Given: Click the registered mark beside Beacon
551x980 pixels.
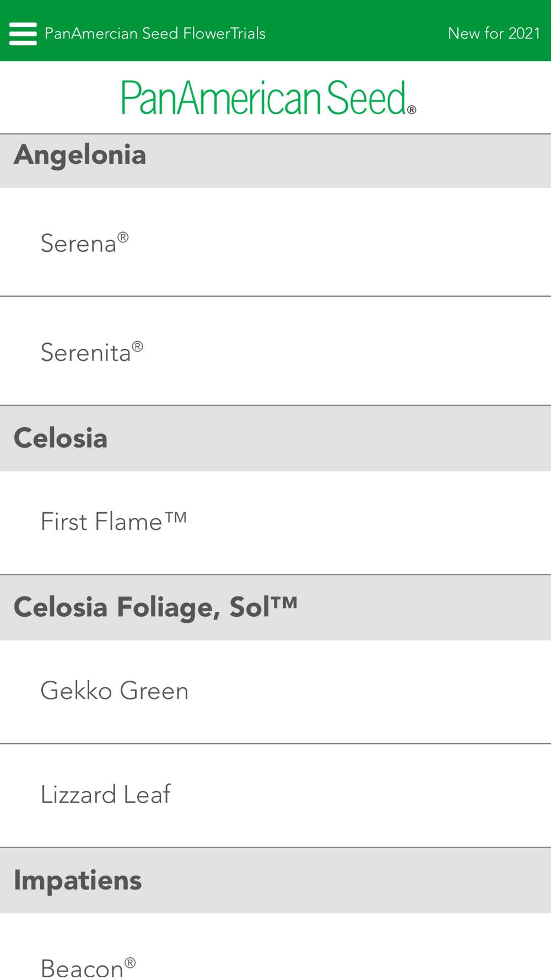Looking at the screenshot, I should 130,962.
